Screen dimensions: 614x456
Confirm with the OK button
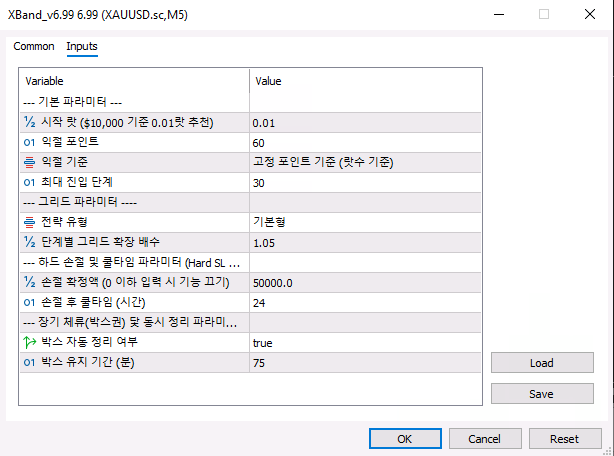click(405, 439)
